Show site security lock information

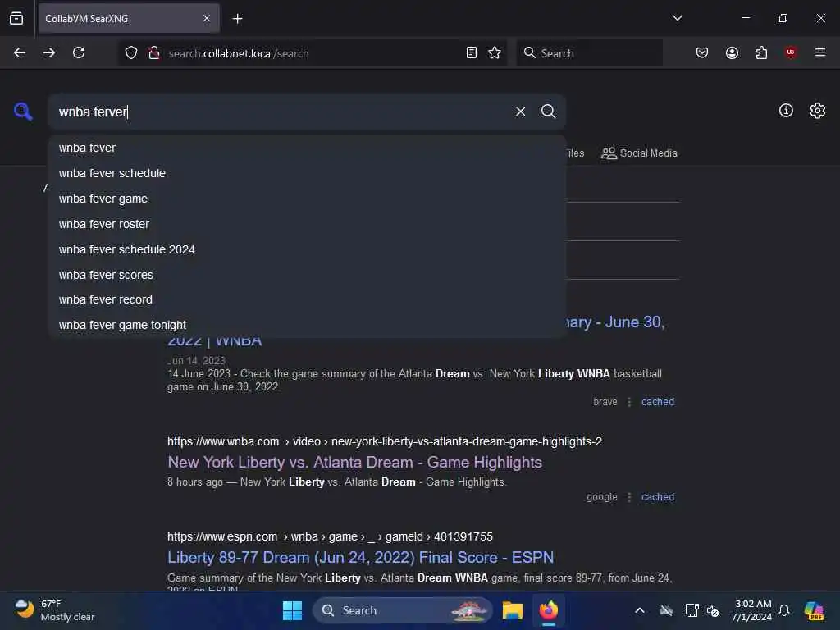point(154,53)
